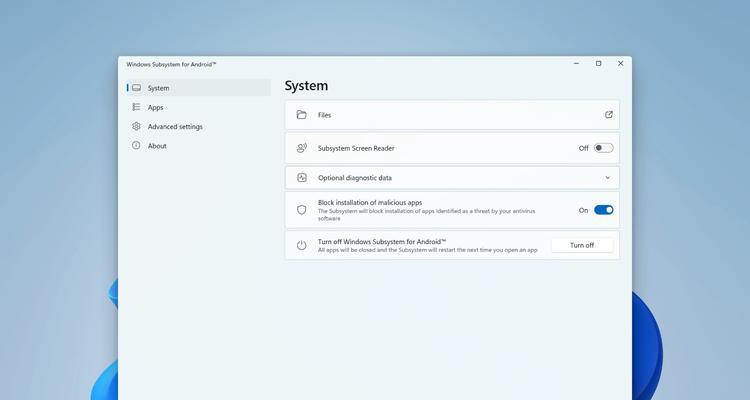Image resolution: width=750 pixels, height=400 pixels.
Task: Click the 'All apps will be closed' description
Action: [x=428, y=250]
